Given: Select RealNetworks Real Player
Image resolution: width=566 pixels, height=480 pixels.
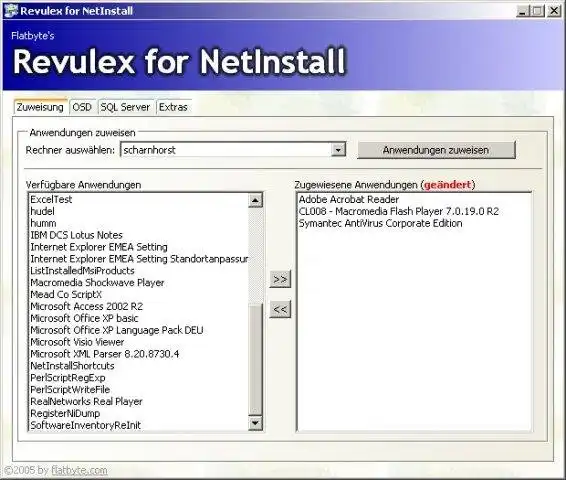Looking at the screenshot, I should click(x=138, y=401).
